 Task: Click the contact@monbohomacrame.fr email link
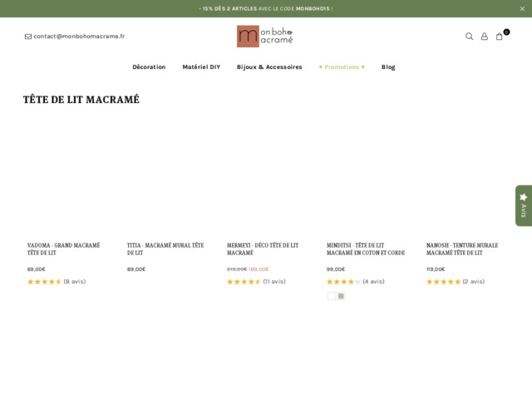coord(78,37)
